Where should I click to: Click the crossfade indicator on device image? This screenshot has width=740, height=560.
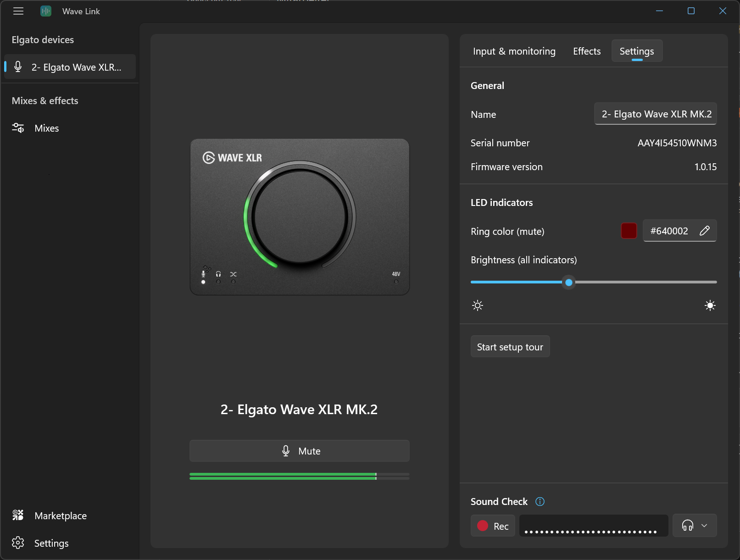tap(234, 277)
